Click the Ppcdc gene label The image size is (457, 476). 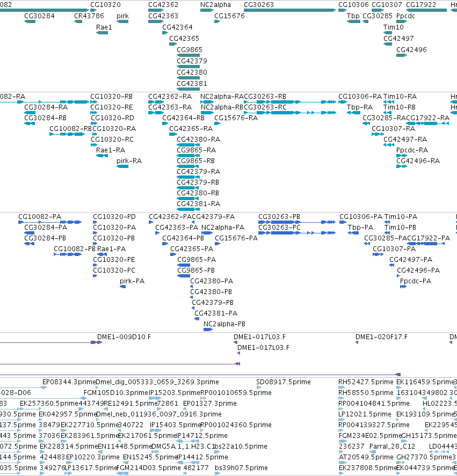(405, 16)
